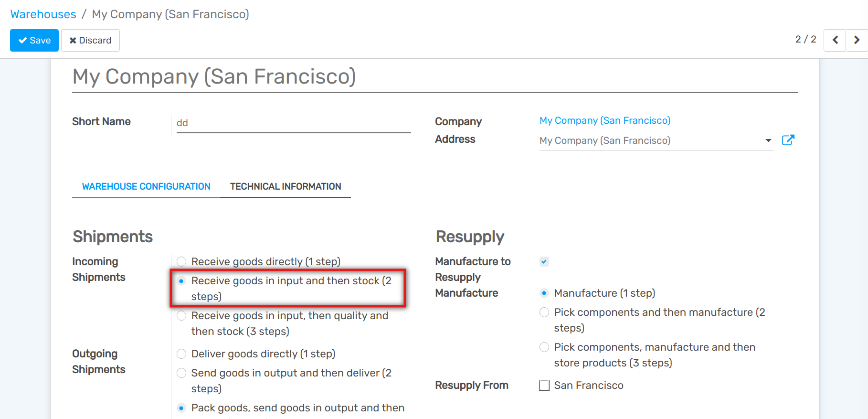Viewport: 868px width, 419px height.
Task: Choose Deliver goods directly (1 step)
Action: pos(181,354)
